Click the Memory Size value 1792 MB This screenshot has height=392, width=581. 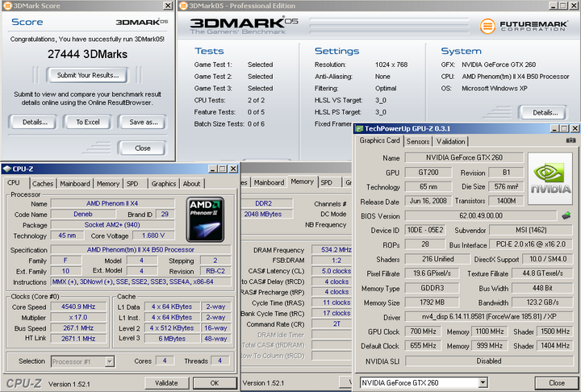pos(432,302)
